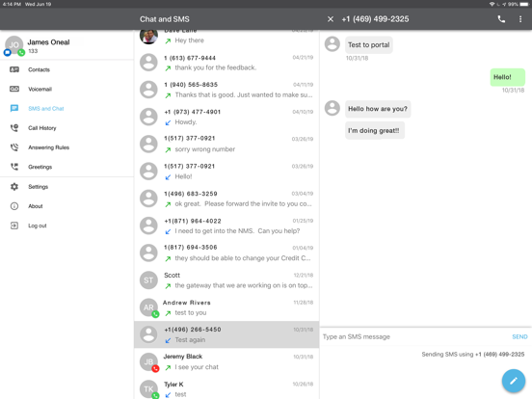Click the avatar for 1 (613) 677-9444
The image size is (532, 399).
point(148,63)
